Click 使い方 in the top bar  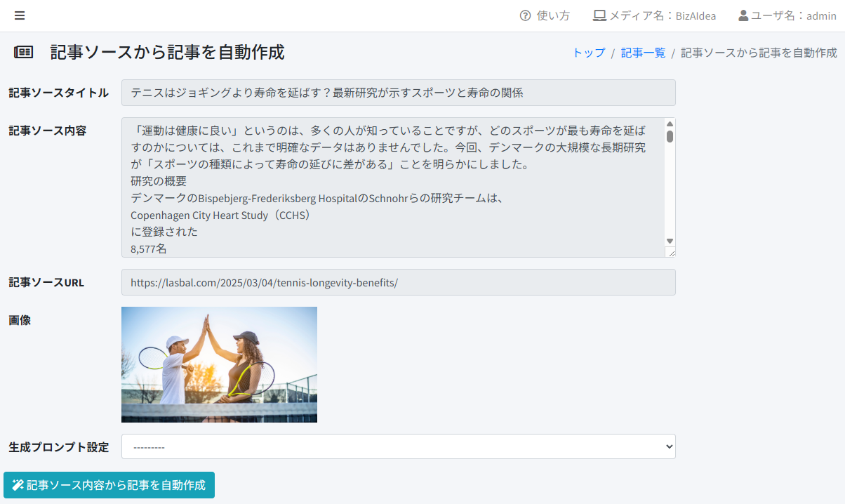point(552,15)
